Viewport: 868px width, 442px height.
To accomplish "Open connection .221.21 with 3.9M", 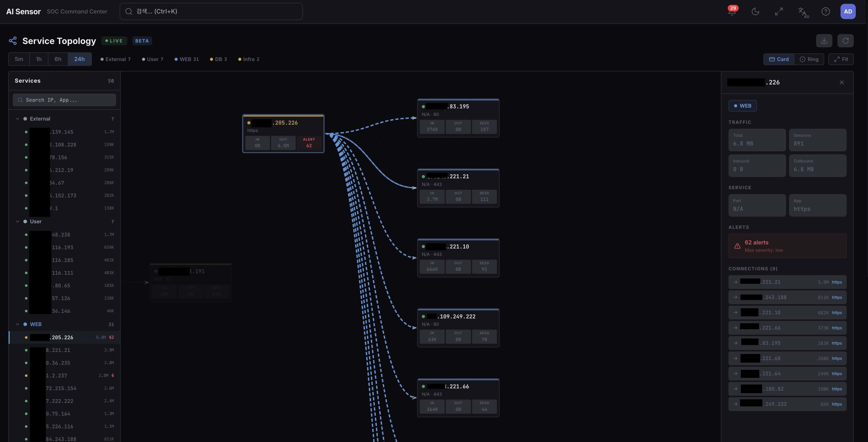I will pyautogui.click(x=787, y=282).
